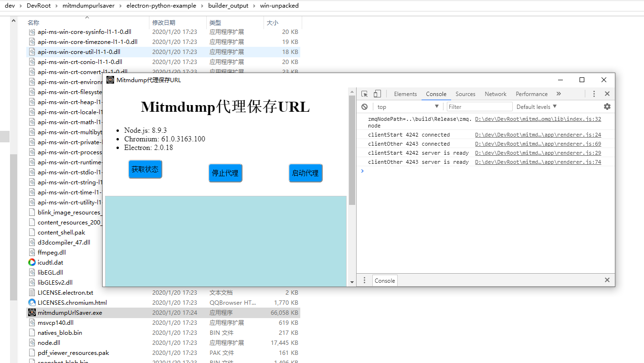Viewport: 644px width, 363px height.
Task: Click the mitmdumpUrlSaver.exe application icon
Action: tap(32, 312)
